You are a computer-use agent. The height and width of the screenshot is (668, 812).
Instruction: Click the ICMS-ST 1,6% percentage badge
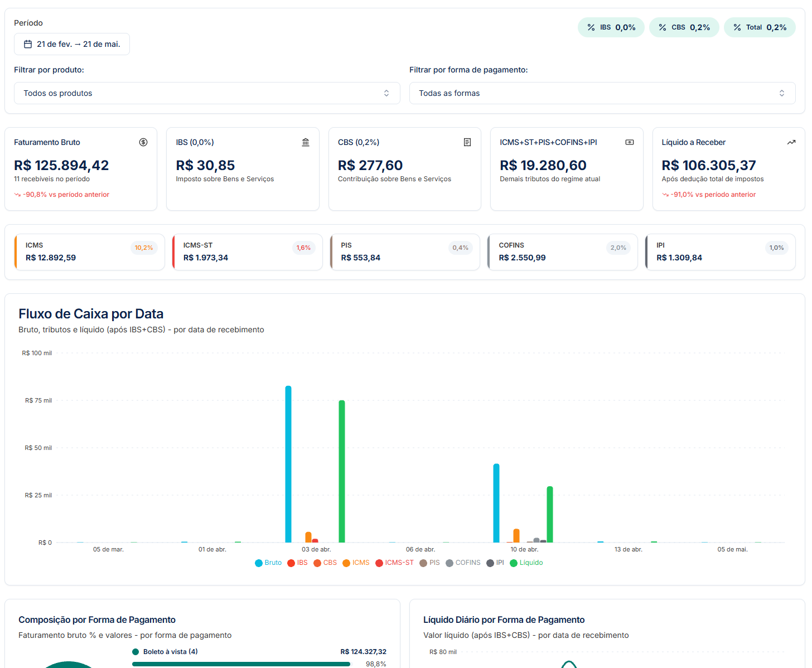pyautogui.click(x=303, y=248)
